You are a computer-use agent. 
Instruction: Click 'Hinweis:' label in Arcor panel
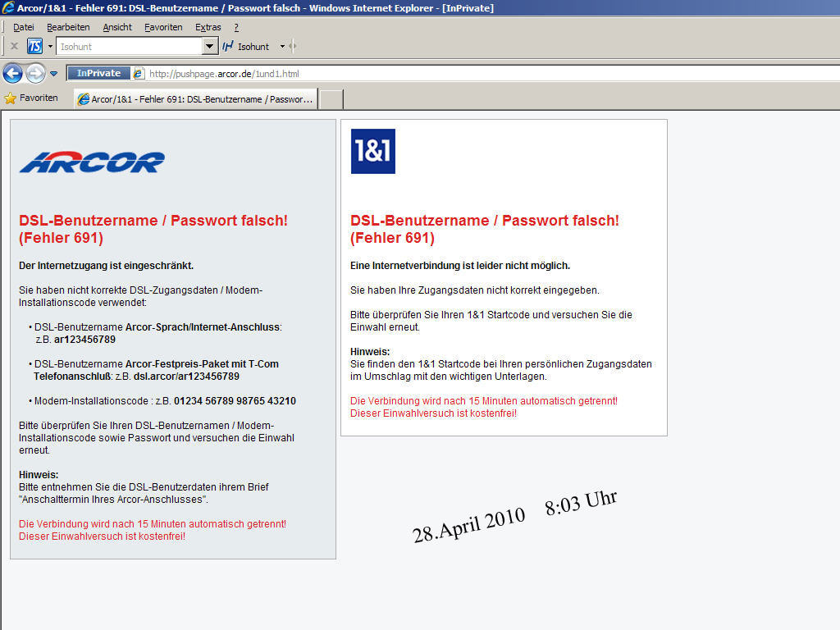[39, 475]
